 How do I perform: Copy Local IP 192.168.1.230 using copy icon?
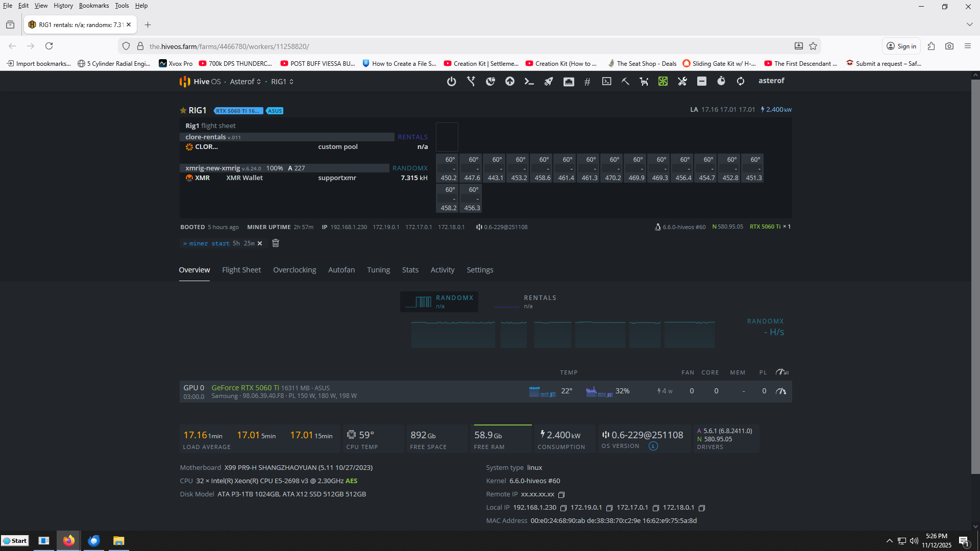563,508
